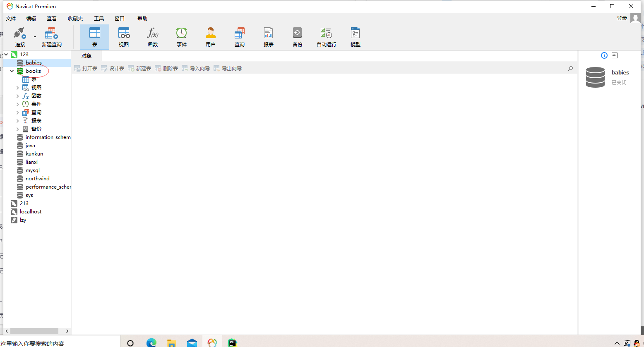The height and width of the screenshot is (347, 644).
Task: Open Mail app from taskbar
Action: 192,343
